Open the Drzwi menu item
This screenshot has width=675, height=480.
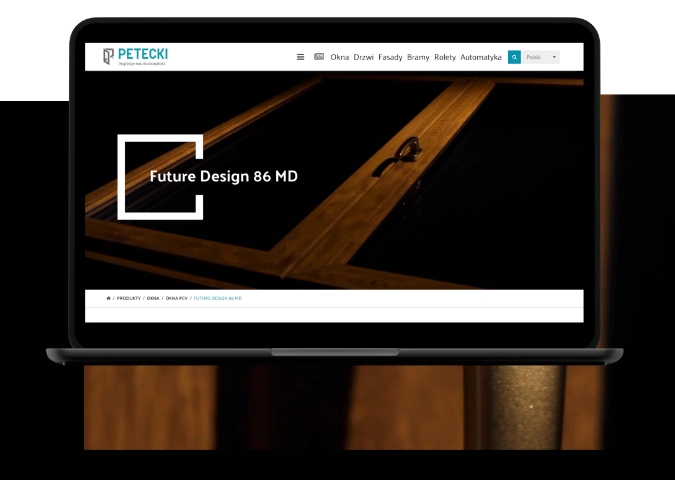pos(364,57)
